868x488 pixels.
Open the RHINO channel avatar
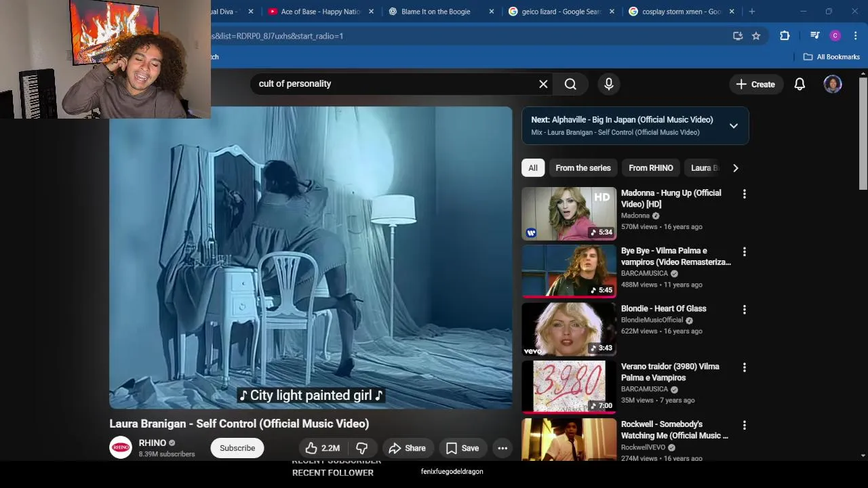coord(121,447)
